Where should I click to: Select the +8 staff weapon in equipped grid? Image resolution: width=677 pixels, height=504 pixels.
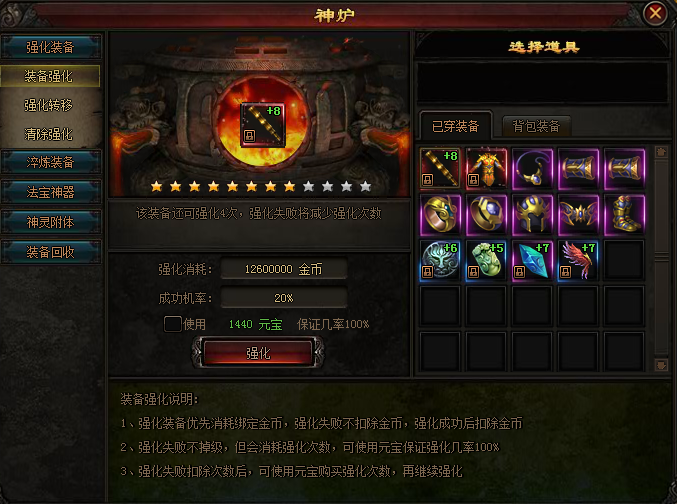tap(440, 168)
